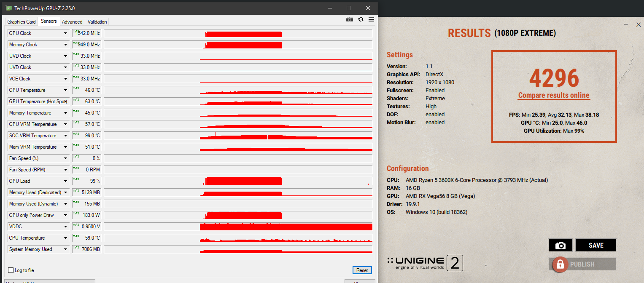Close the GPU-Z window
Image resolution: width=644 pixels, height=283 pixels.
coord(368,8)
